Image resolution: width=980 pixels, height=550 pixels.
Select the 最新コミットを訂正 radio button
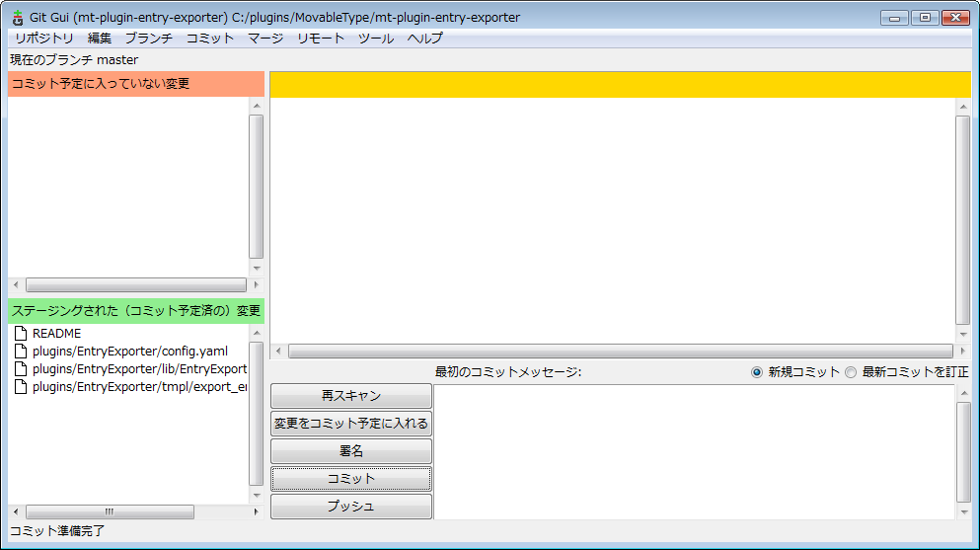851,372
